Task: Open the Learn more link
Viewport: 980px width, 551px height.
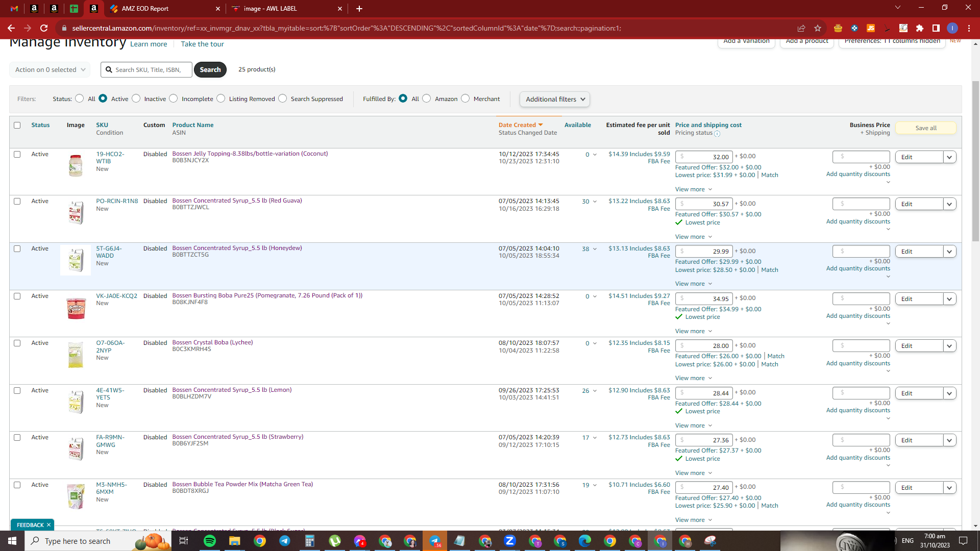Action: (149, 44)
